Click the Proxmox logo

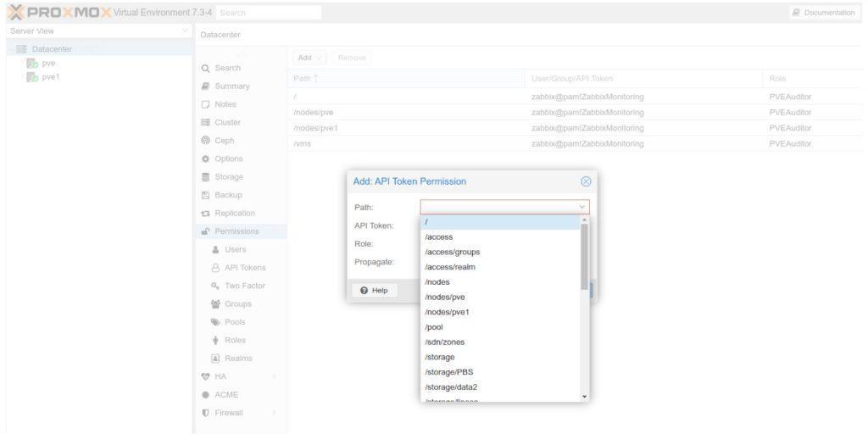click(x=60, y=12)
